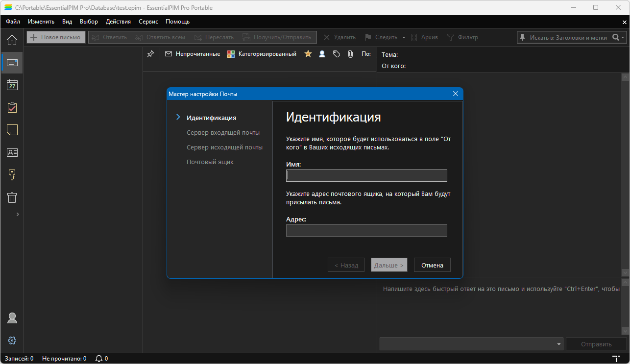Click the Записей: 0 status text
630x364 pixels.
pyautogui.click(x=19, y=359)
